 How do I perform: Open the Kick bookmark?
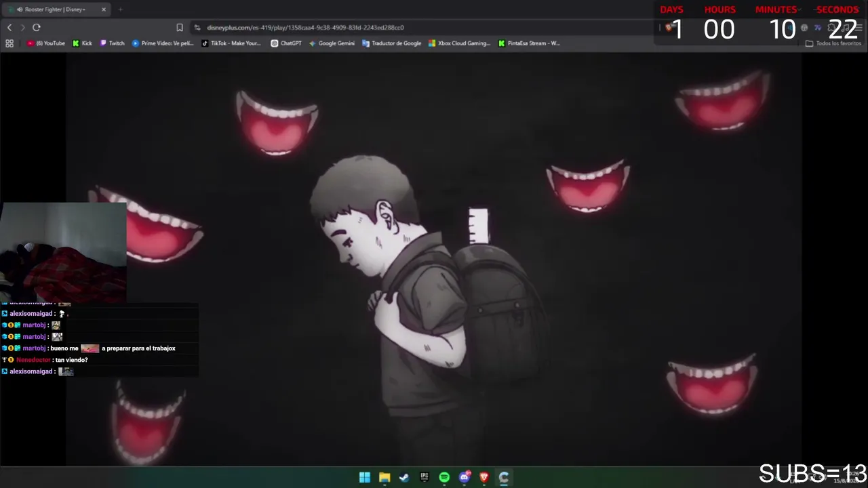tap(82, 43)
